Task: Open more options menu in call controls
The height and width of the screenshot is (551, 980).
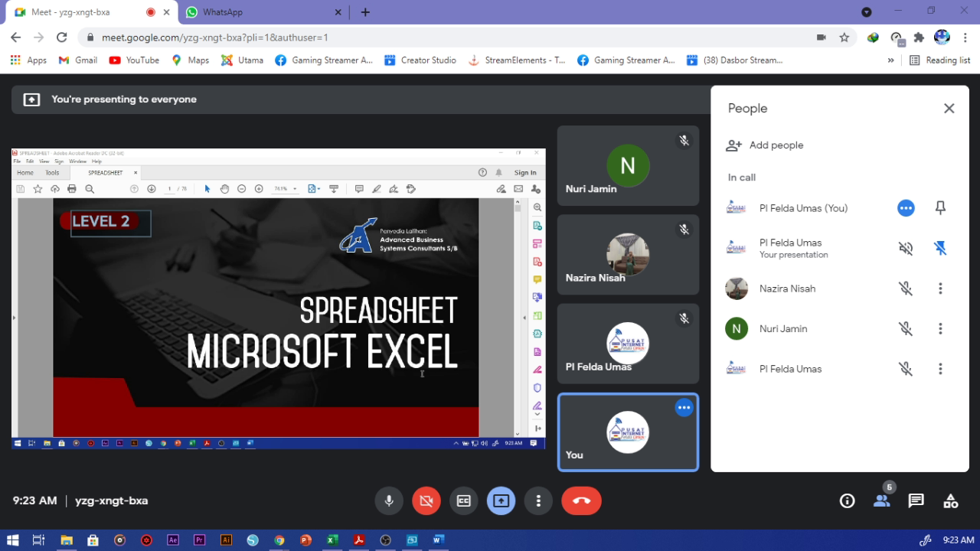Action: tap(538, 500)
